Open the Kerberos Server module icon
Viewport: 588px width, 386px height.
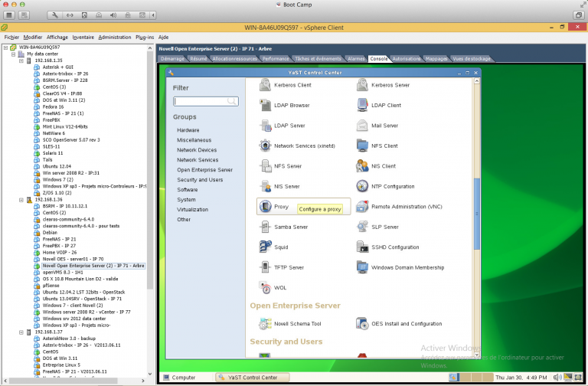[362, 85]
